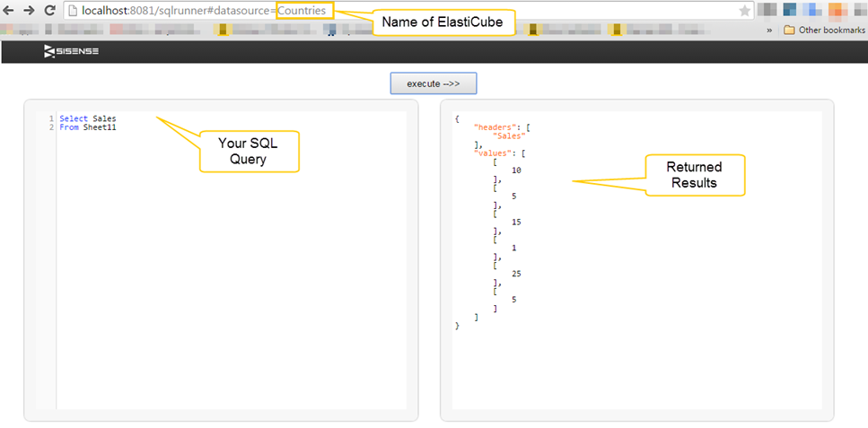Image resolution: width=868 pixels, height=428 pixels.
Task: Click 'Countries' datasource name in URL
Action: click(x=302, y=11)
